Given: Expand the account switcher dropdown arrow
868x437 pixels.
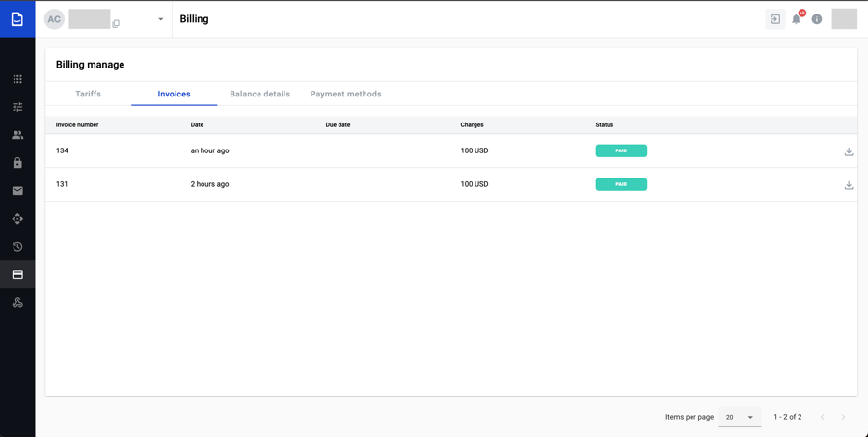Looking at the screenshot, I should [x=161, y=19].
